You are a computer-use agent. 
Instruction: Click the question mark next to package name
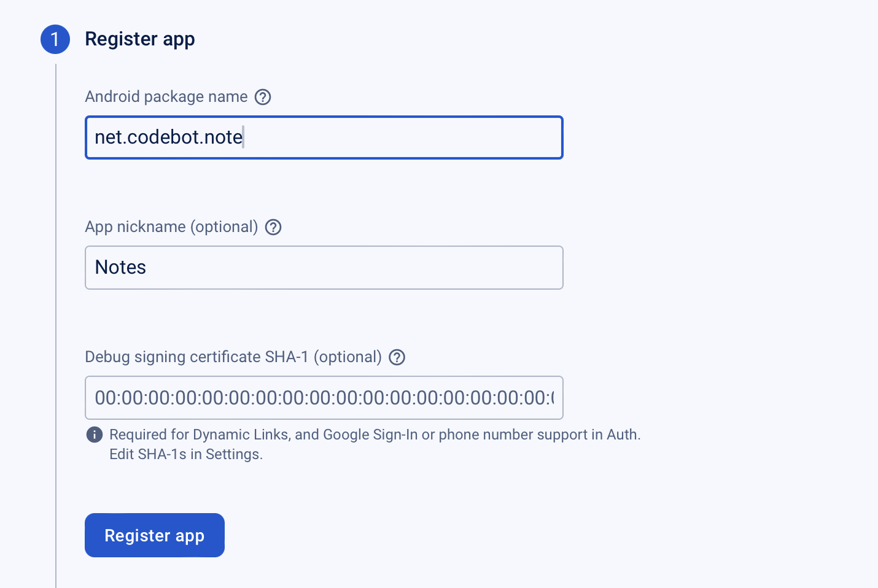(x=262, y=97)
